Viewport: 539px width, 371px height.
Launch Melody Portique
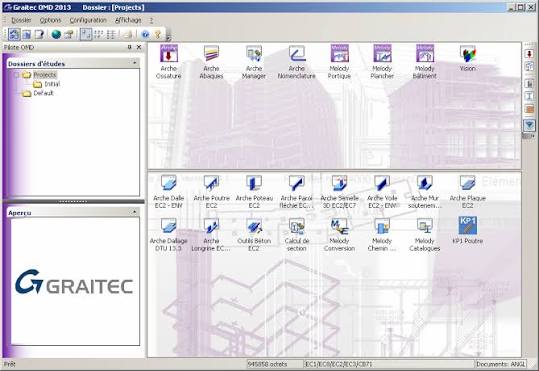coord(339,61)
